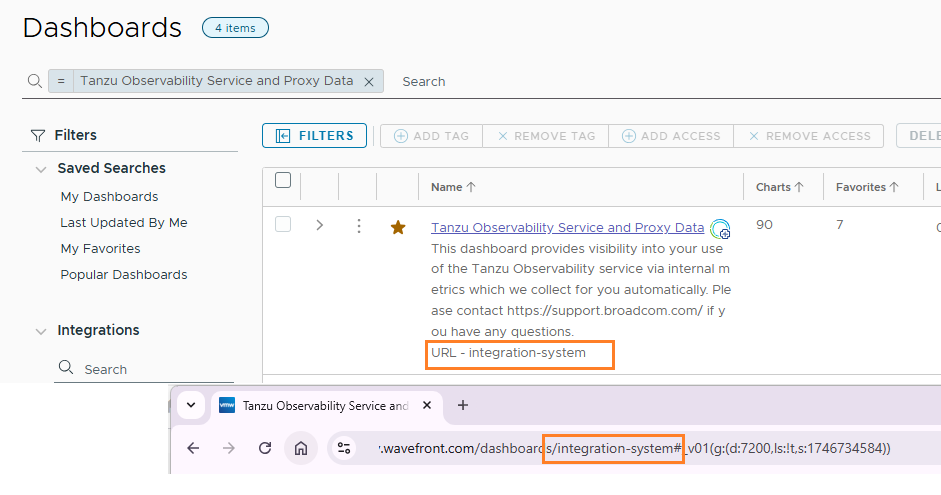This screenshot has height=495, width=941.
Task: Go to browser home page icon
Action: point(300,448)
